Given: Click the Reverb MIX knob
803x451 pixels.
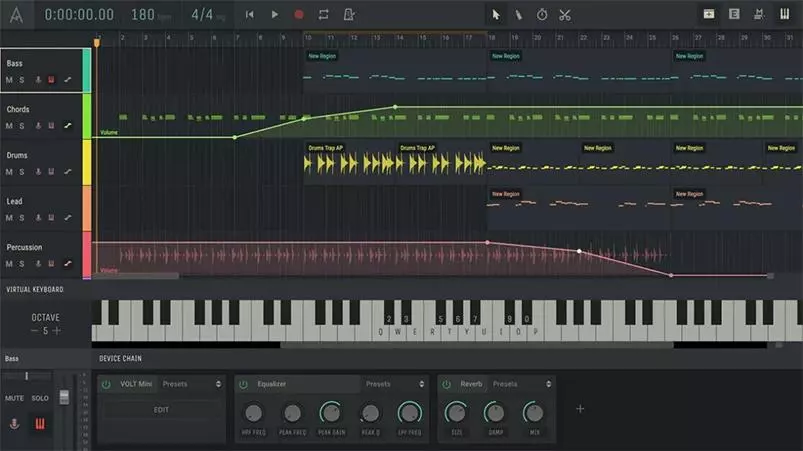Looking at the screenshot, I should click(534, 413).
